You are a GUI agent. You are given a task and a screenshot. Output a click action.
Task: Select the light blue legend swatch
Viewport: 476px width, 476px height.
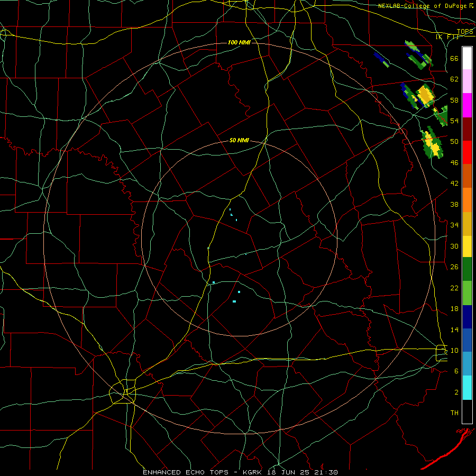(467, 364)
